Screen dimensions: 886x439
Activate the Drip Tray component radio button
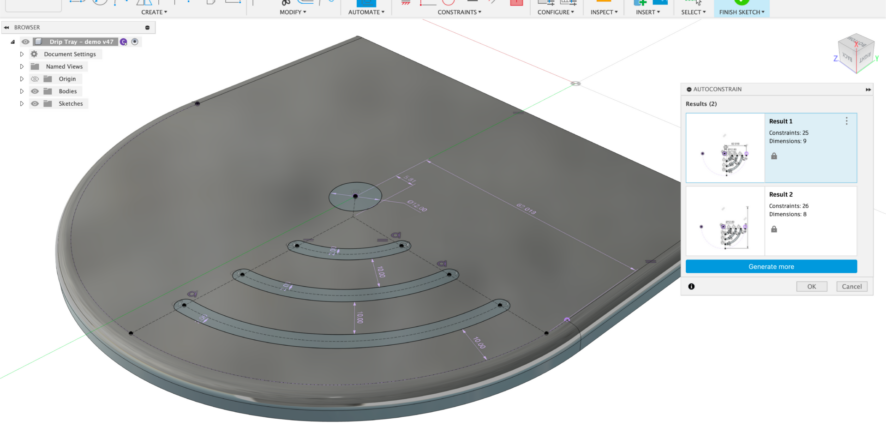coord(135,42)
